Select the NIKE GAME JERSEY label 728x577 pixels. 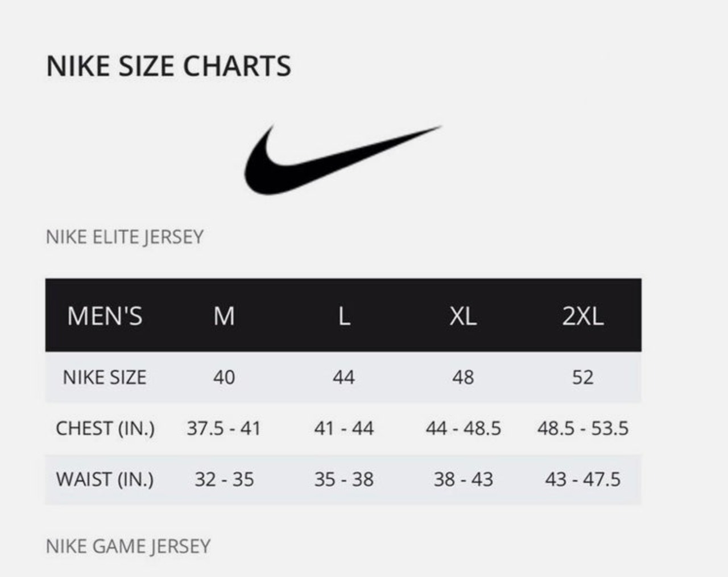(x=128, y=546)
